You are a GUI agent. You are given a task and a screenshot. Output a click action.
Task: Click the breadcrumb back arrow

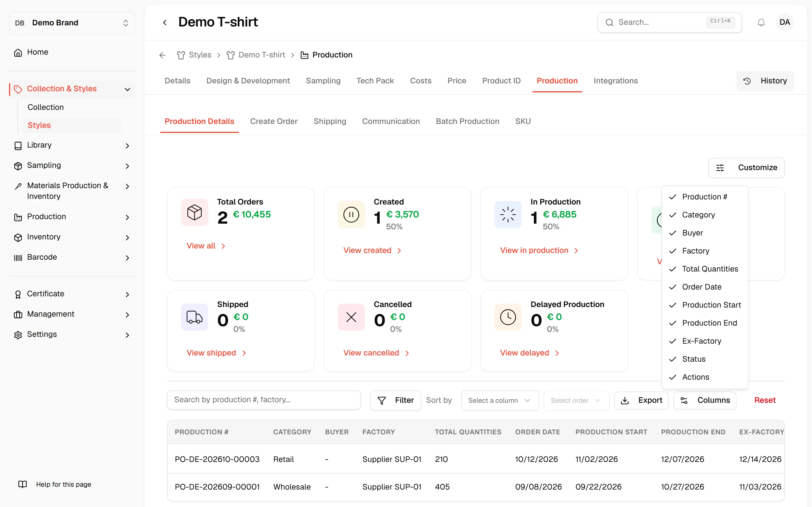162,55
